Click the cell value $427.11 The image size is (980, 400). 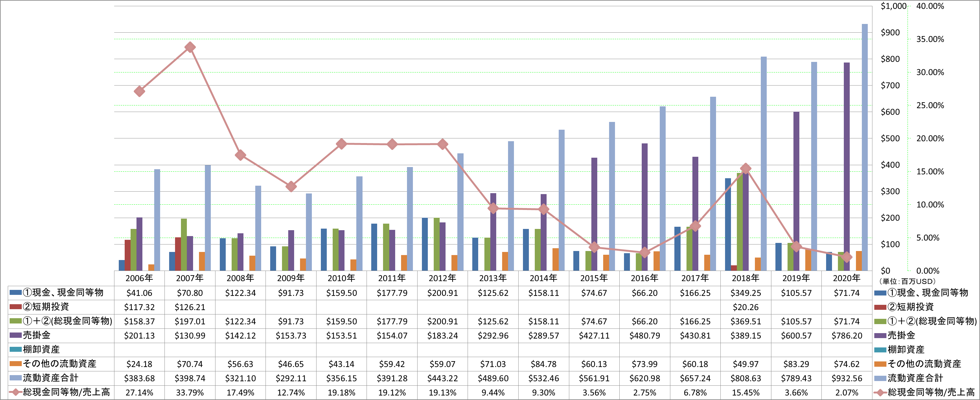pos(594,336)
